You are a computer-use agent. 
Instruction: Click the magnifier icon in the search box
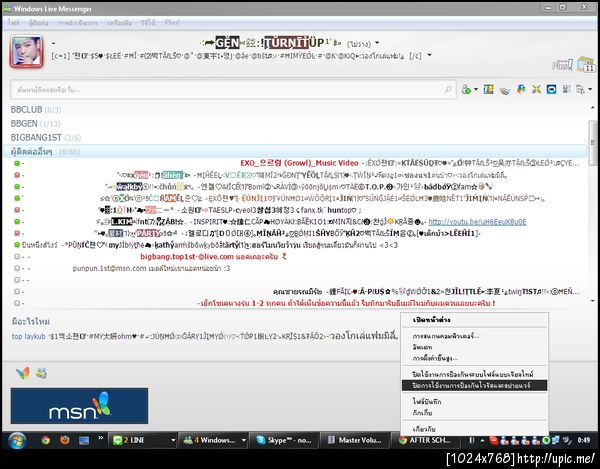(448, 90)
